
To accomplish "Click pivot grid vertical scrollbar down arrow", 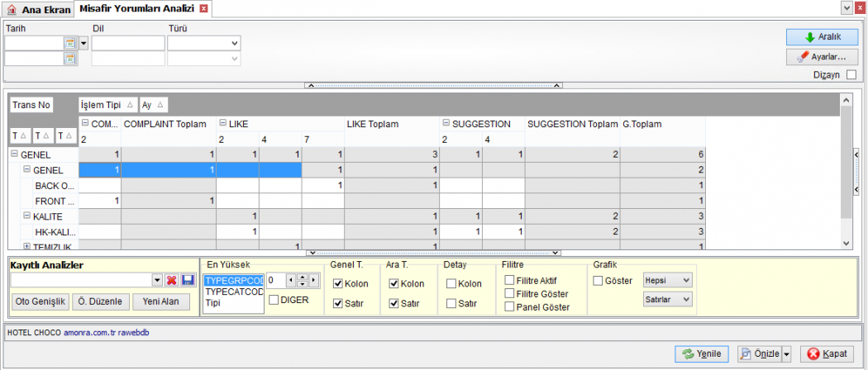I will (846, 243).
